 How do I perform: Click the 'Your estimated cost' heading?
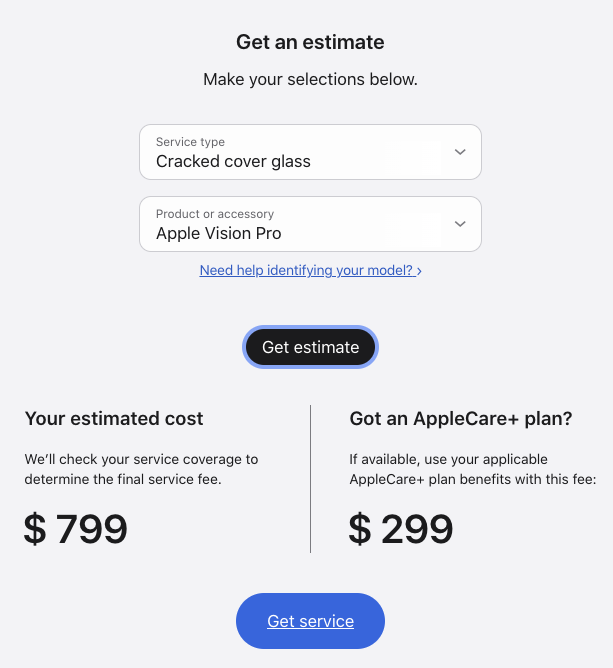pyautogui.click(x=114, y=419)
